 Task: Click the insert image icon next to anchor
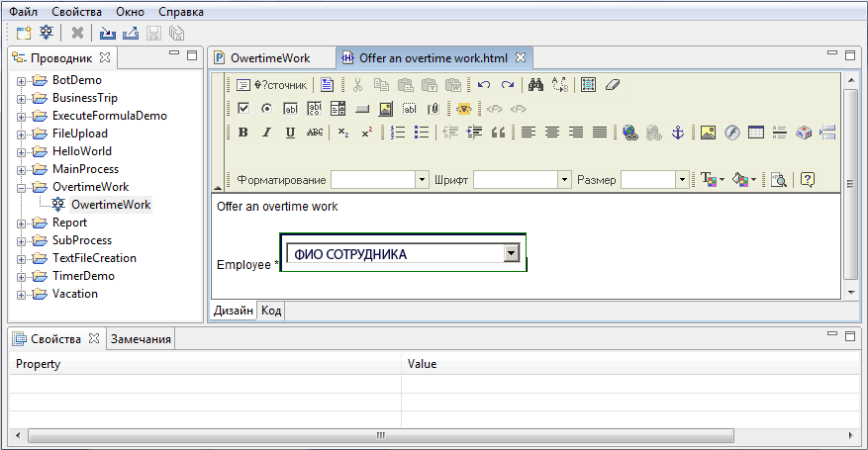pos(708,133)
